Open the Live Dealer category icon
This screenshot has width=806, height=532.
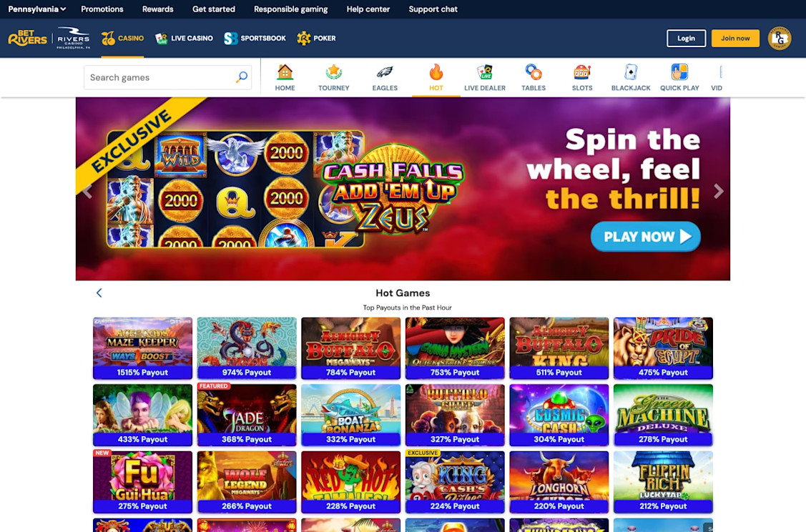pos(485,72)
